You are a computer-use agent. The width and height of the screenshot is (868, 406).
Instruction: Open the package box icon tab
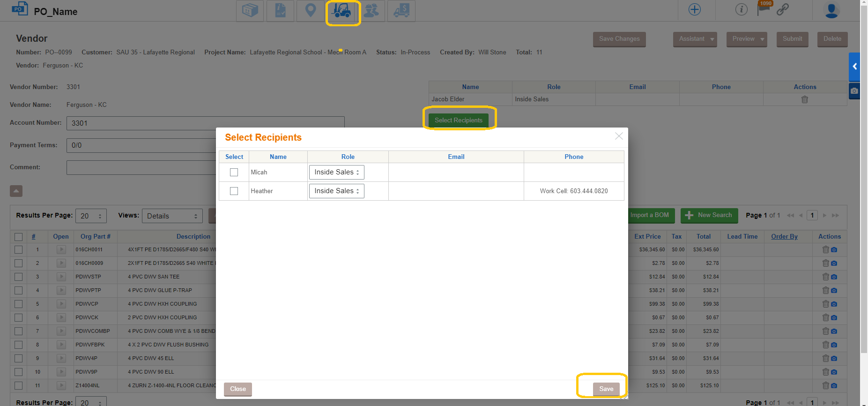coord(250,10)
